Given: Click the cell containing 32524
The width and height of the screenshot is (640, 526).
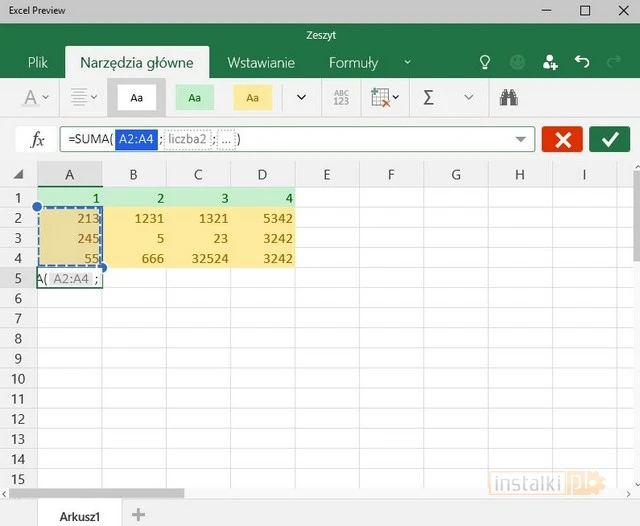Looking at the screenshot, I should tap(198, 258).
